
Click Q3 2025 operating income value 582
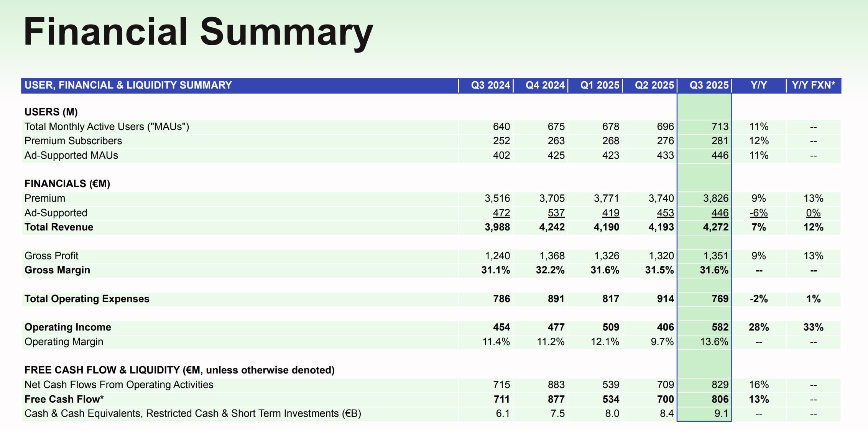click(x=720, y=327)
